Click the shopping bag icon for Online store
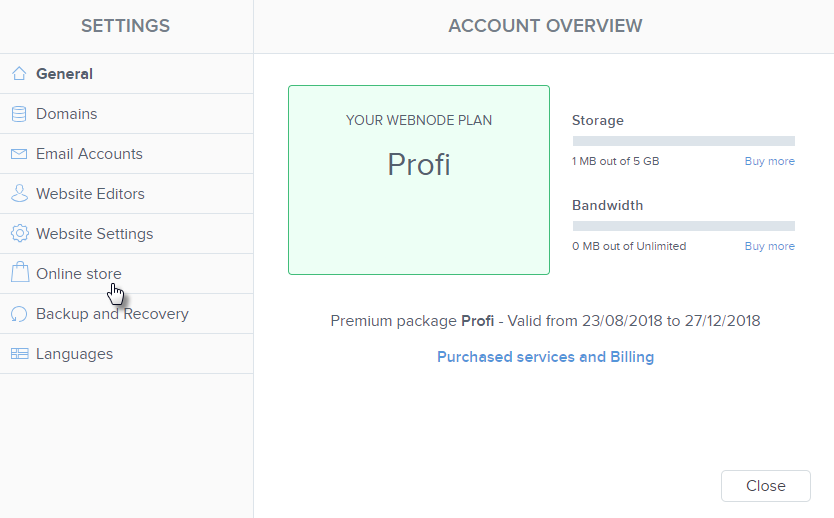The image size is (834, 518). click(20, 271)
